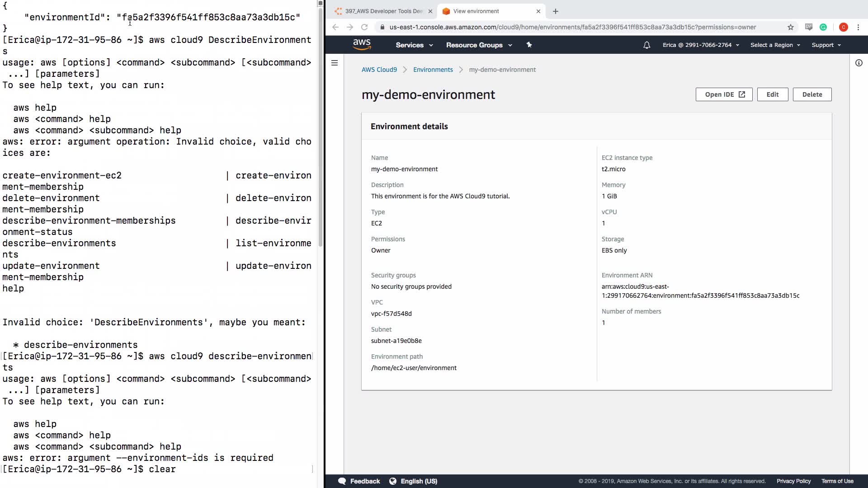
Task: Click the browser back arrow
Action: (335, 27)
